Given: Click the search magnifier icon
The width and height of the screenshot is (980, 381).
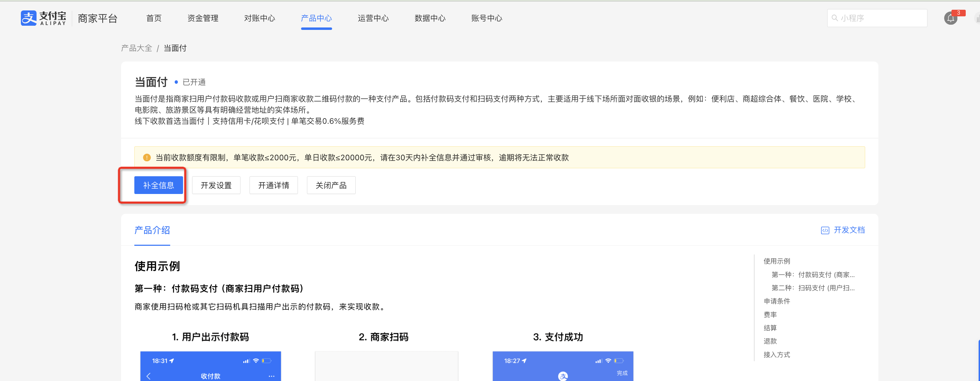Looking at the screenshot, I should pyautogui.click(x=835, y=18).
